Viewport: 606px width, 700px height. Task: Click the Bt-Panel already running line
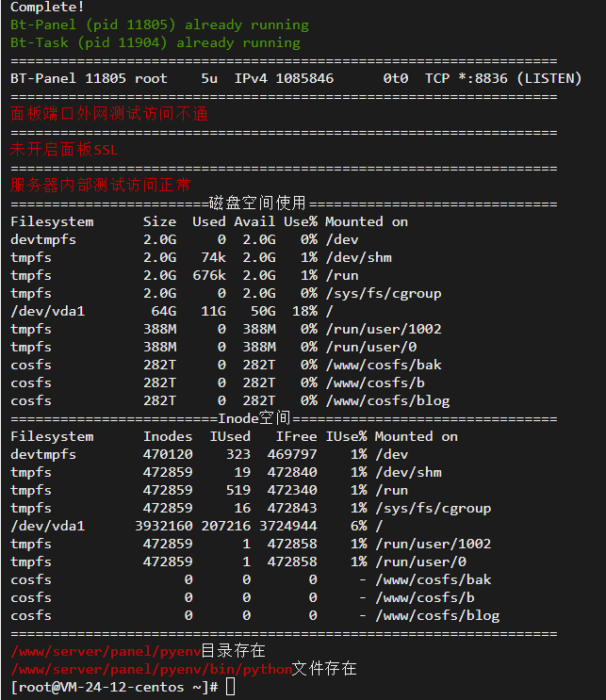point(159,24)
